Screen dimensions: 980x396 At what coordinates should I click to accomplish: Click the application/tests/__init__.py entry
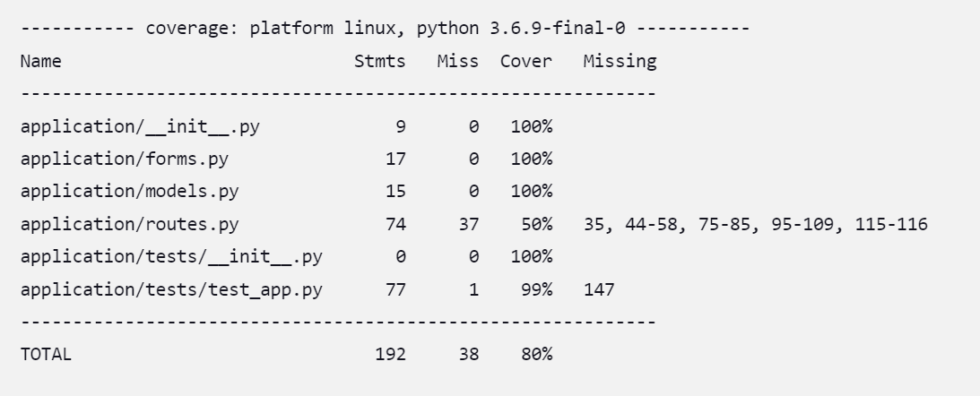[171, 257]
